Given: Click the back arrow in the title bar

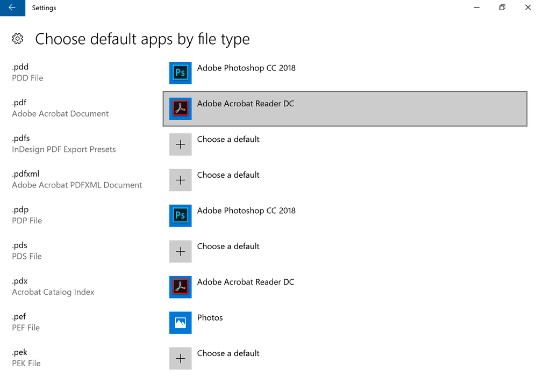Looking at the screenshot, I should click(x=12, y=8).
